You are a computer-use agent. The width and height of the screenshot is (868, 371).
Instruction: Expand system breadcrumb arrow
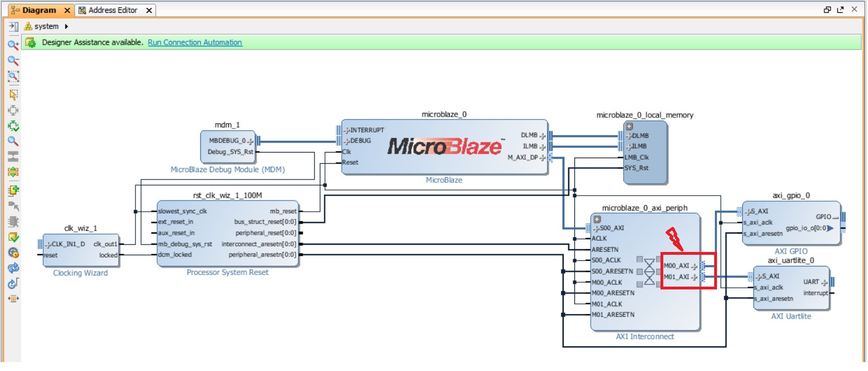(67, 26)
